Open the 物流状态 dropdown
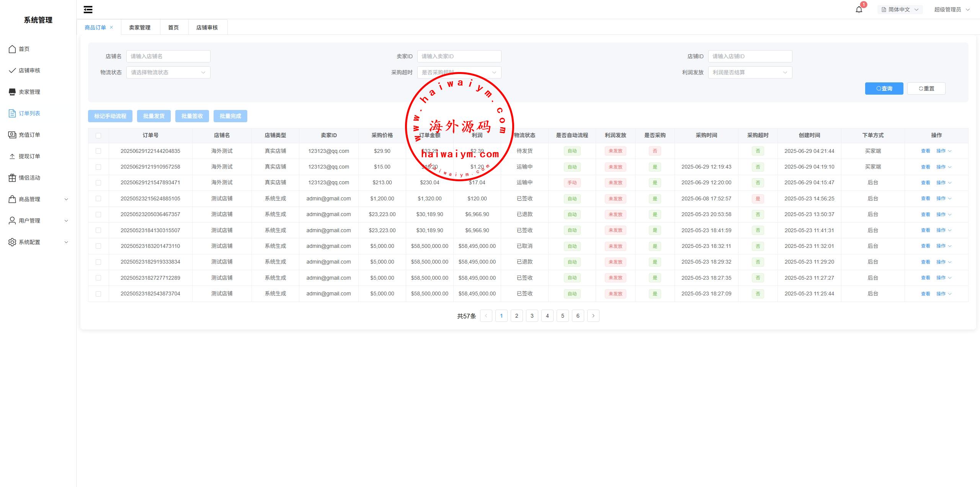 (x=168, y=72)
